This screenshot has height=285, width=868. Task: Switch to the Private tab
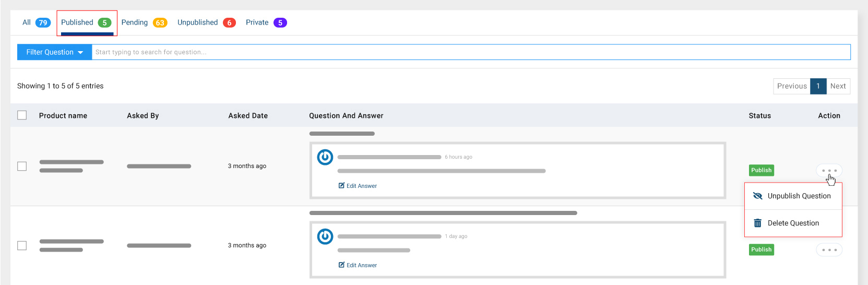tap(266, 22)
